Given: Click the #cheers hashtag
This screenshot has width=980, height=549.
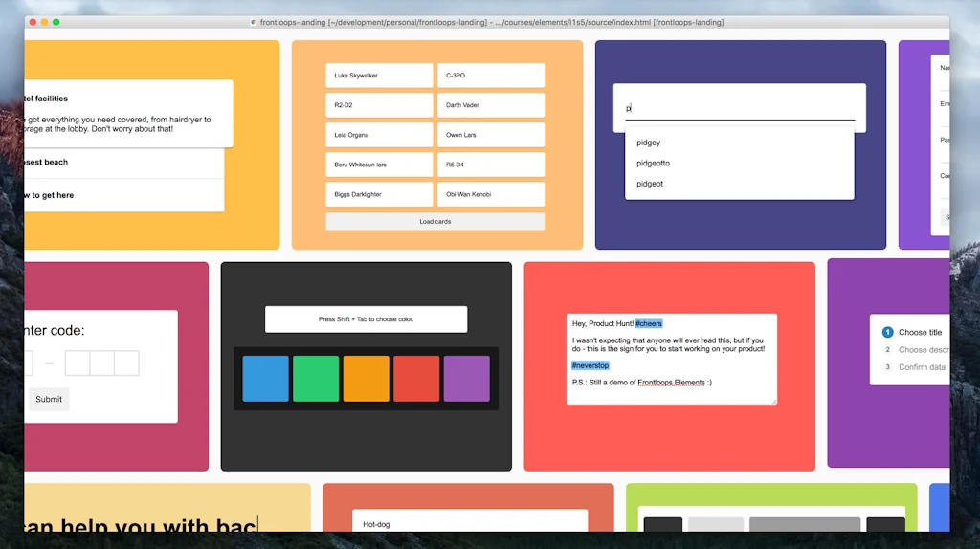Looking at the screenshot, I should pyautogui.click(x=649, y=323).
